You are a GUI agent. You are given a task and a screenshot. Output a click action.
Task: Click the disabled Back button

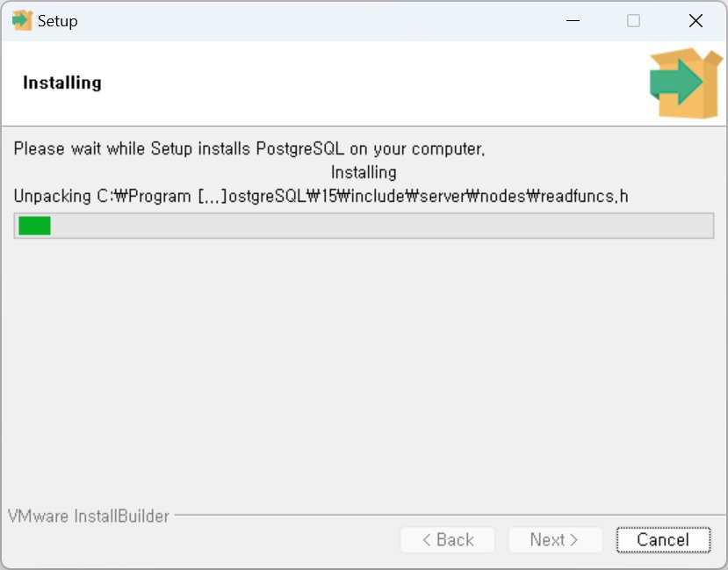point(448,540)
